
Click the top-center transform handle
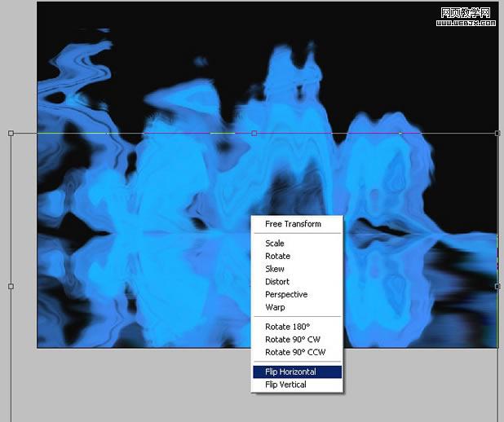[254, 133]
